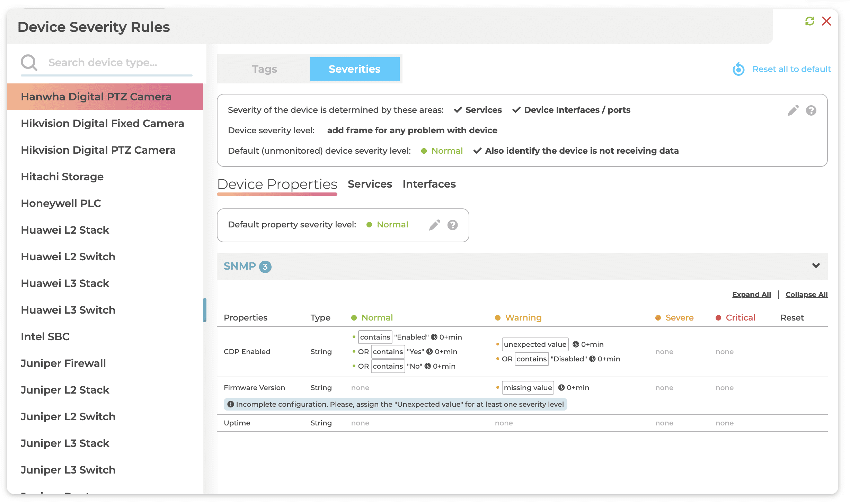Toggle 'Also identify device not receiving data'
850x504 pixels.
pyautogui.click(x=477, y=151)
